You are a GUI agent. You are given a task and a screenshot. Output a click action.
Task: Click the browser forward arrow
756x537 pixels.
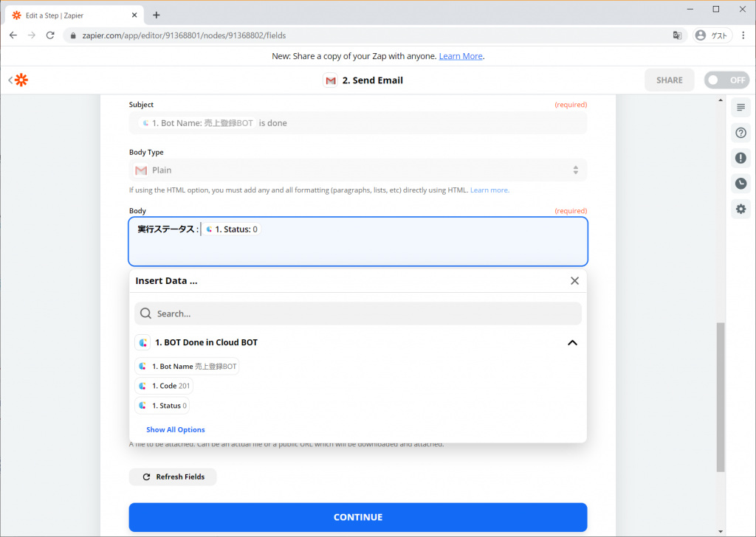coord(31,35)
